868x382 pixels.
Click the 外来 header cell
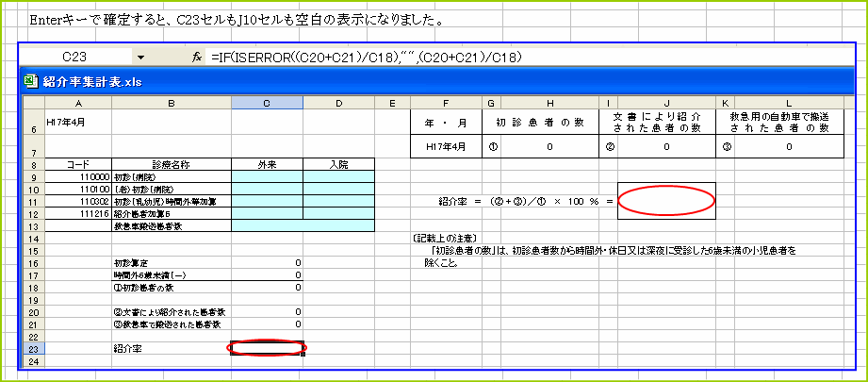click(268, 164)
